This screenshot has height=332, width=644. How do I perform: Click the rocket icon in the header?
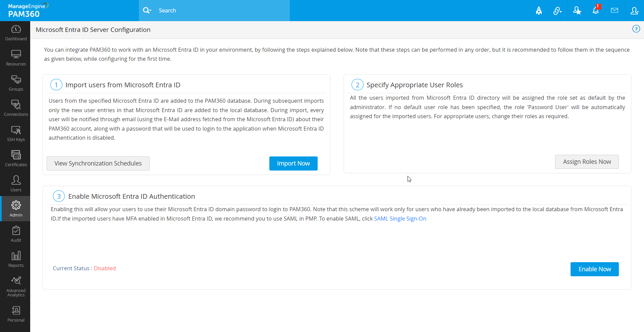539,11
